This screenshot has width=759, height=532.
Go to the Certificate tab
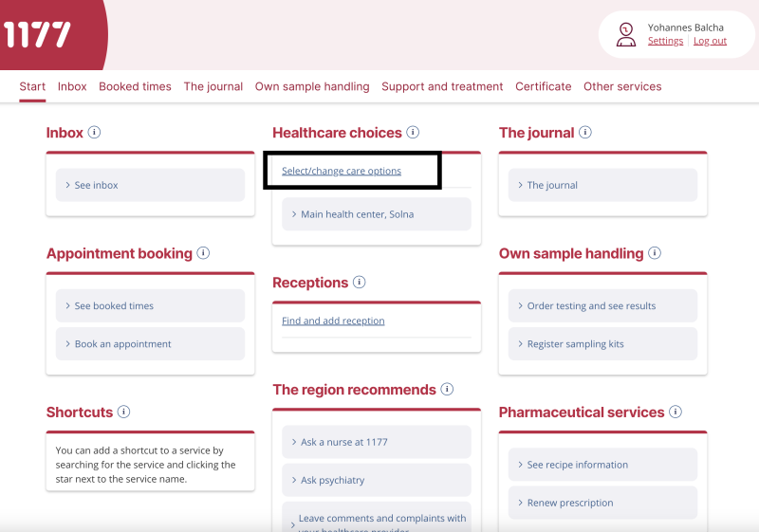pos(543,86)
